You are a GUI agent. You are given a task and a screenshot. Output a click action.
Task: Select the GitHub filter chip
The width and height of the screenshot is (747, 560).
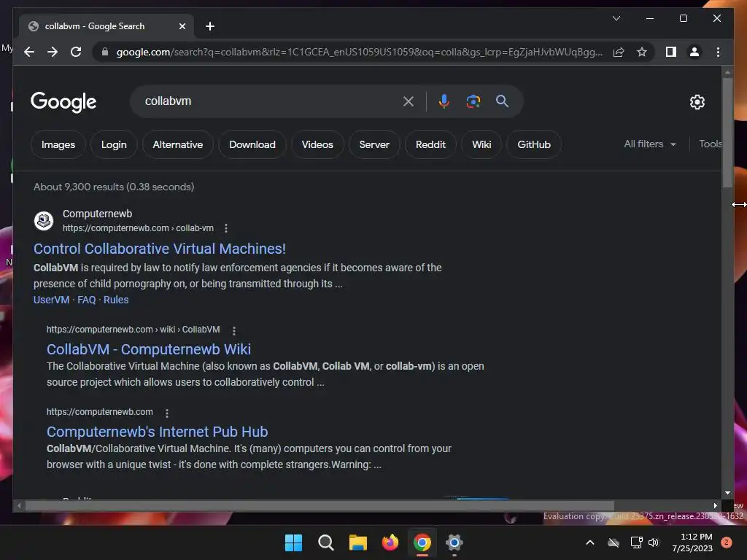(533, 144)
